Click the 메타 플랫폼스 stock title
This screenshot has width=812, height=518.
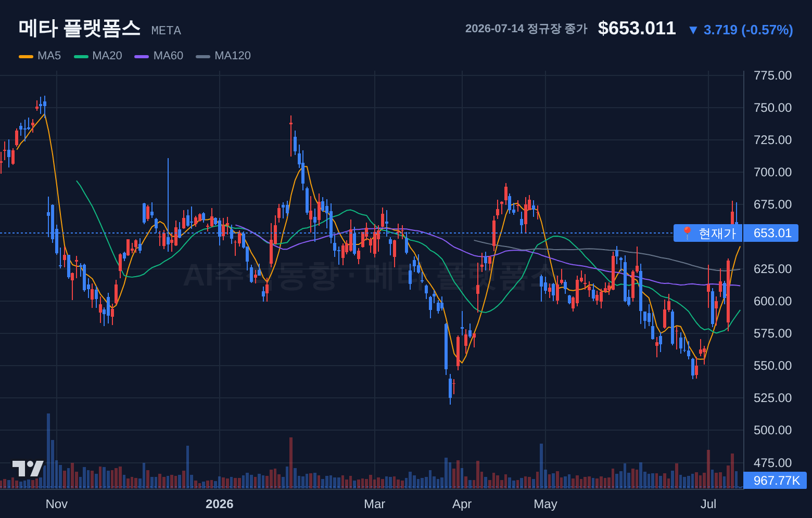[x=80, y=28]
